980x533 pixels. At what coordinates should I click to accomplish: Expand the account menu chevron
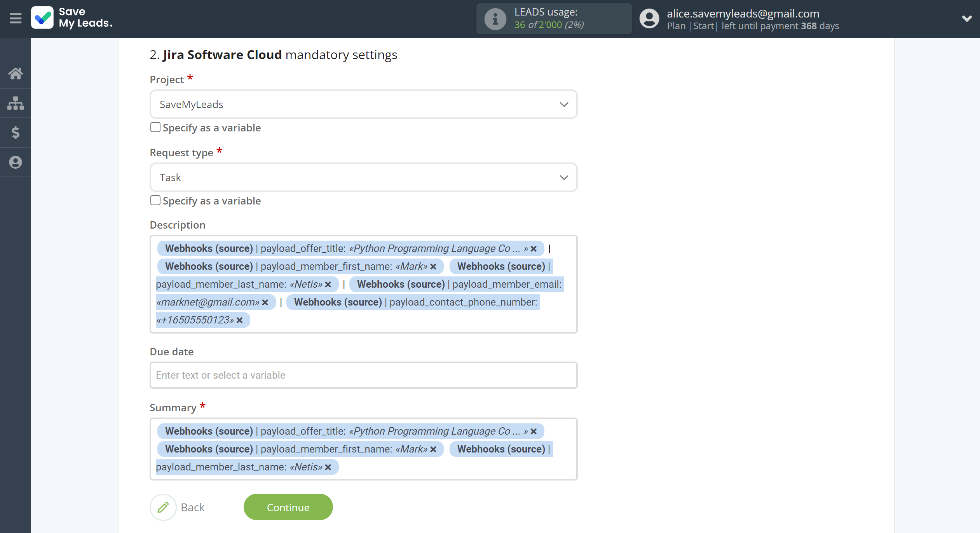coord(967,18)
